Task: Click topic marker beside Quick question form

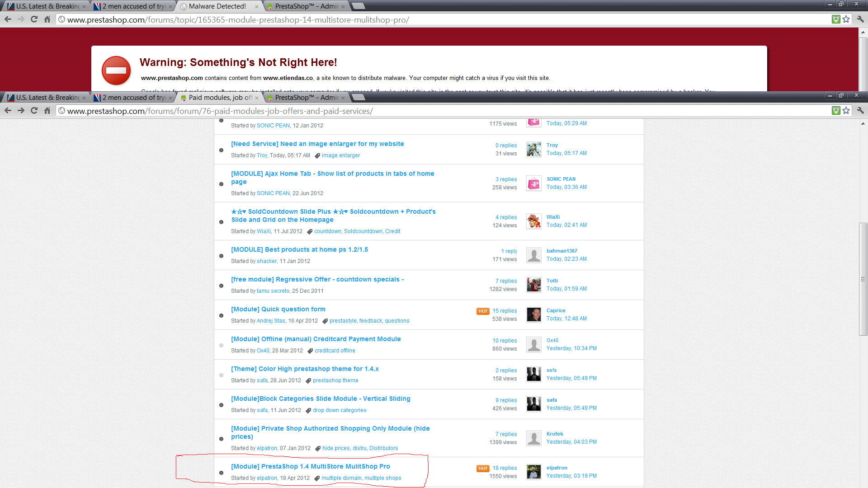Action: coord(221,315)
